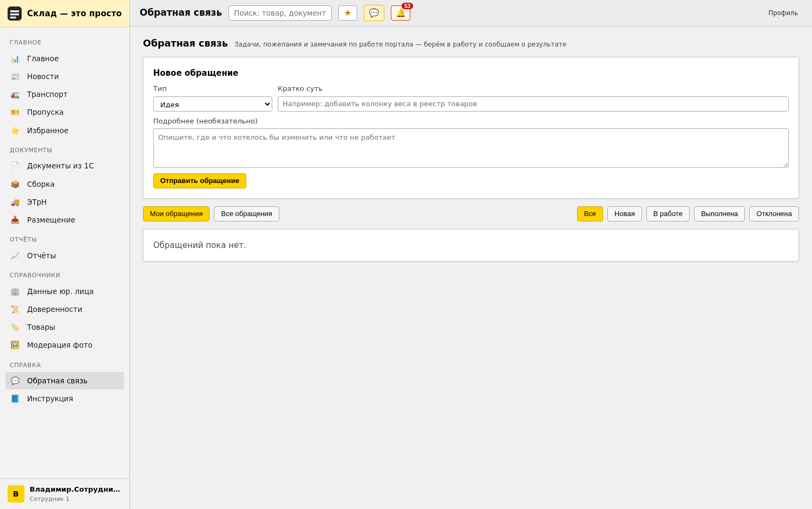This screenshot has width=812, height=509.
Task: Click the scroll icon beside Доверенности
Action: click(x=15, y=309)
